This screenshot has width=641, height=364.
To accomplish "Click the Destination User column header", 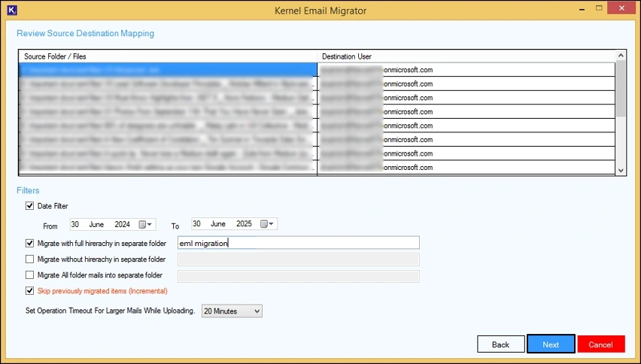I will [466, 56].
